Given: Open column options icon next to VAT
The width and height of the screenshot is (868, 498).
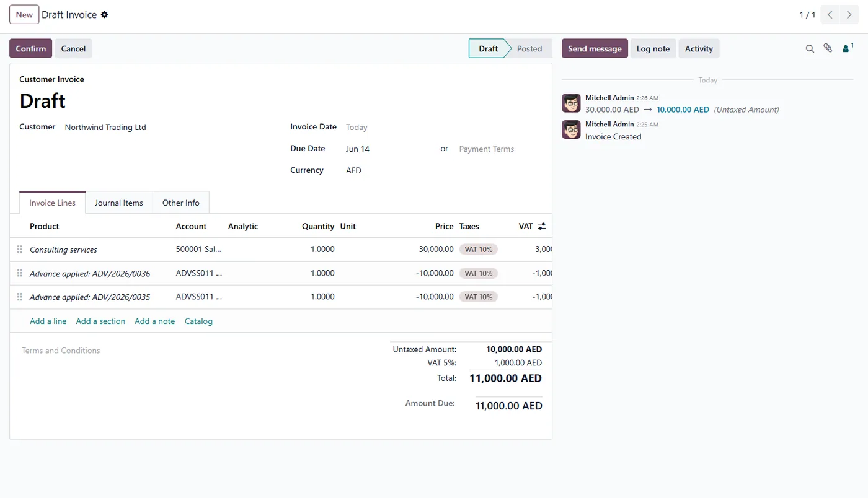Looking at the screenshot, I should (542, 227).
